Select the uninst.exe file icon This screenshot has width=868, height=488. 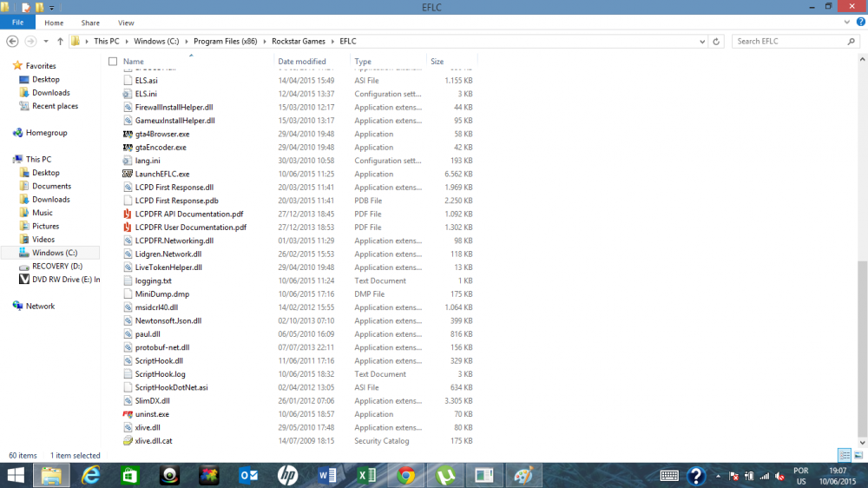(128, 414)
